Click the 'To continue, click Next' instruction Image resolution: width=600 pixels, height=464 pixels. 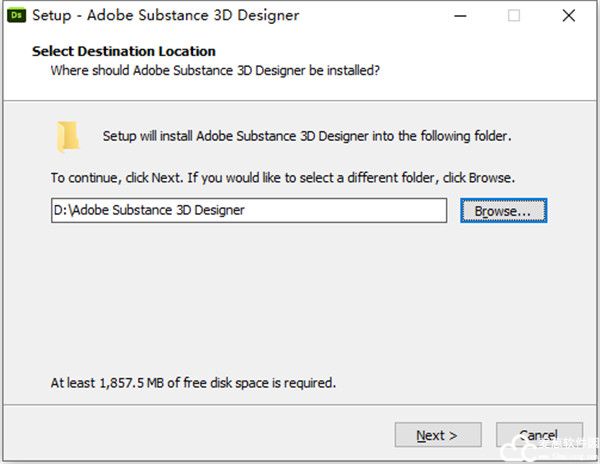[282, 178]
